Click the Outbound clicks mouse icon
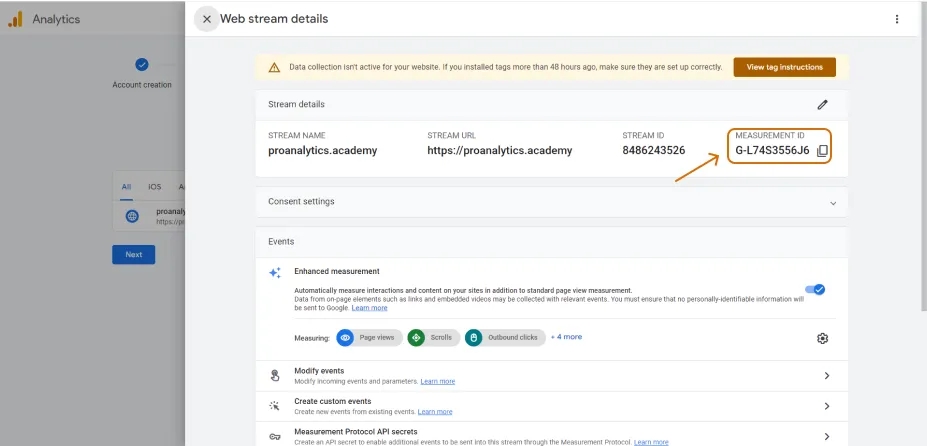Screen dimensions: 927x446 pos(474,338)
